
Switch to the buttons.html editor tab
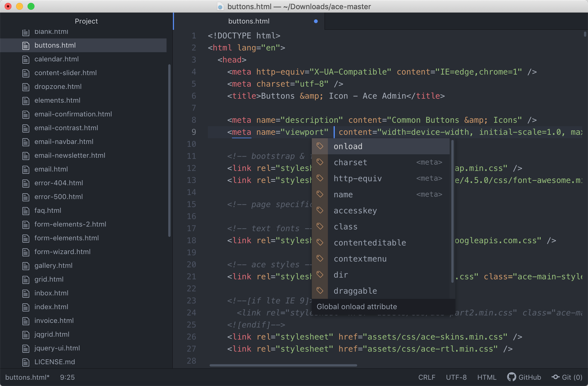[249, 21]
